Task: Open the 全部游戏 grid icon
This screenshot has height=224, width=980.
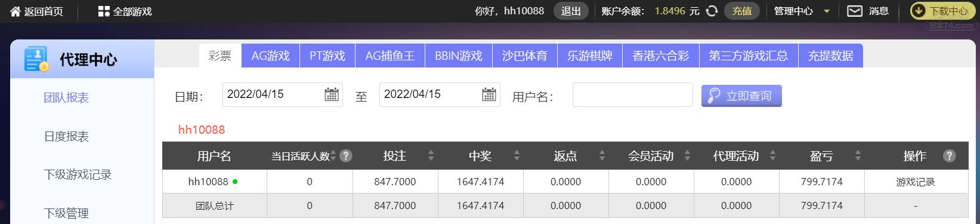Action: click(x=104, y=11)
